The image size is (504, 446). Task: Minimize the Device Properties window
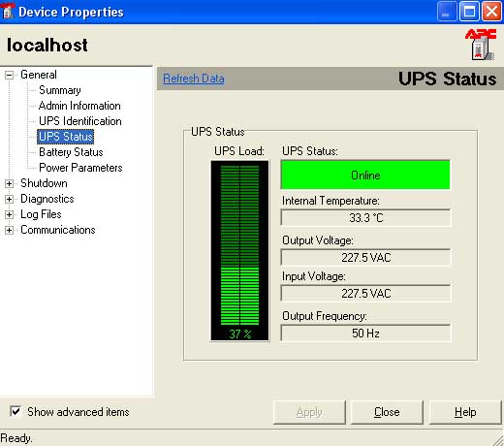tap(446, 12)
